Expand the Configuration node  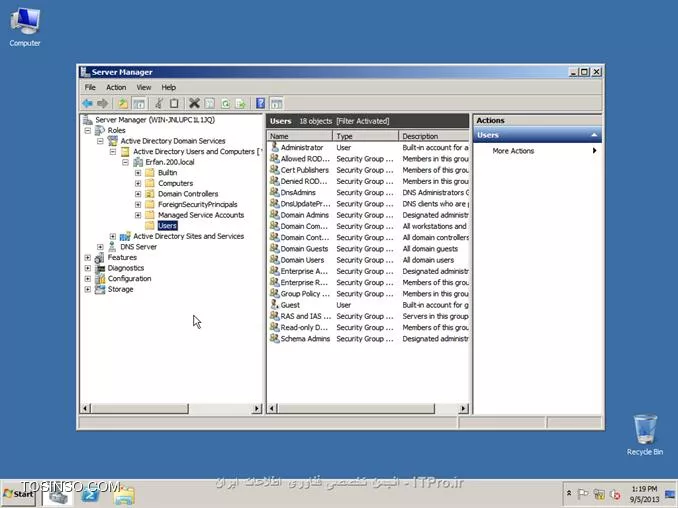point(88,278)
